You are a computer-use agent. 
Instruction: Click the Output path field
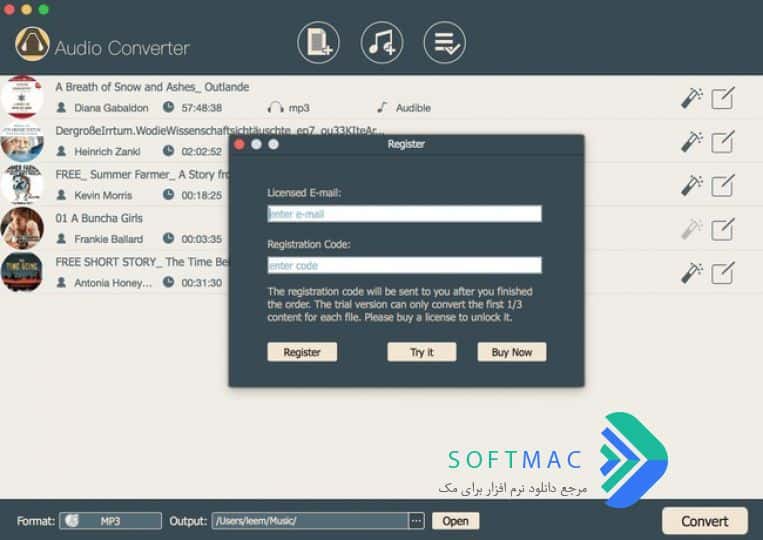(310, 521)
